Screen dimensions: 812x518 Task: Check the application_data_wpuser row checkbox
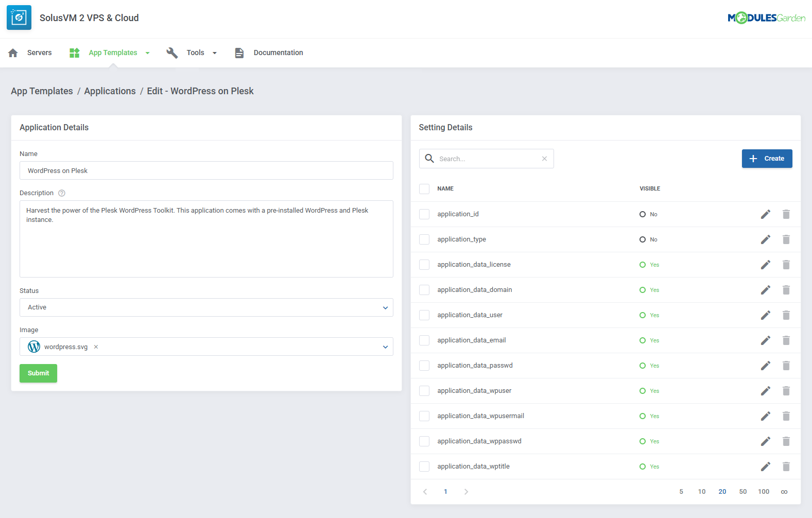click(424, 391)
